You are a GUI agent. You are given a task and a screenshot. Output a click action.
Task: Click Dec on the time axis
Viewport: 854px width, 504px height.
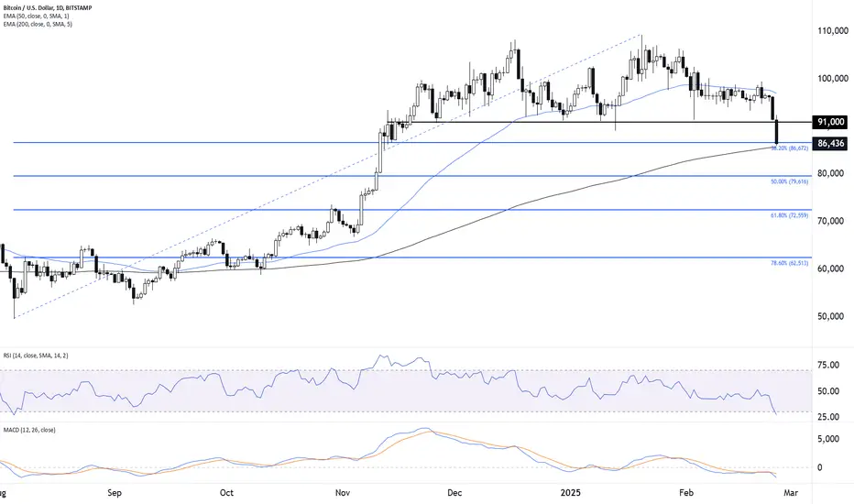[x=454, y=493]
